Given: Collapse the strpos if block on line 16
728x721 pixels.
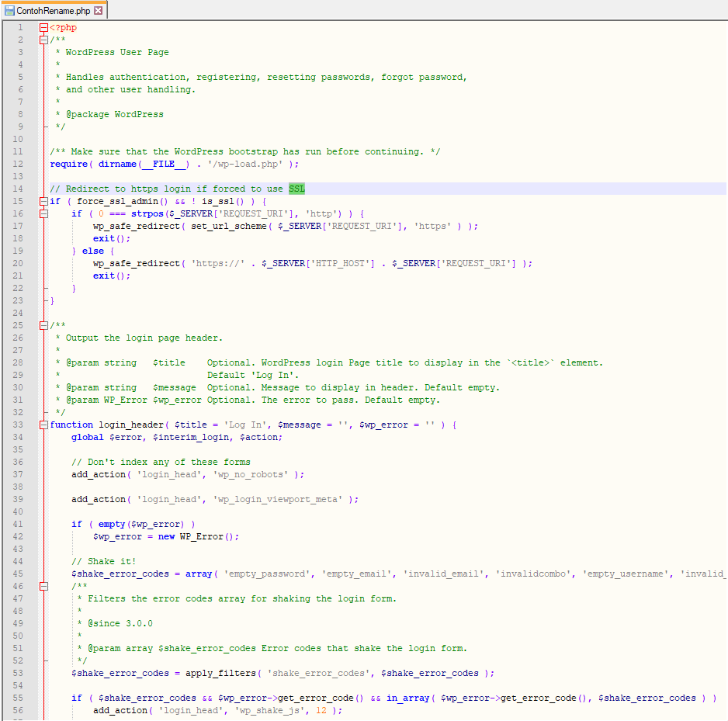Looking at the screenshot, I should click(43, 214).
